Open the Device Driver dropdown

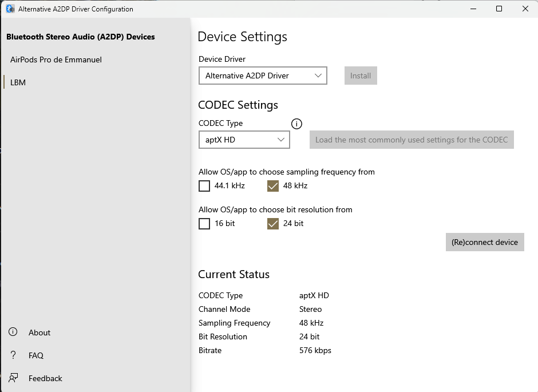263,76
